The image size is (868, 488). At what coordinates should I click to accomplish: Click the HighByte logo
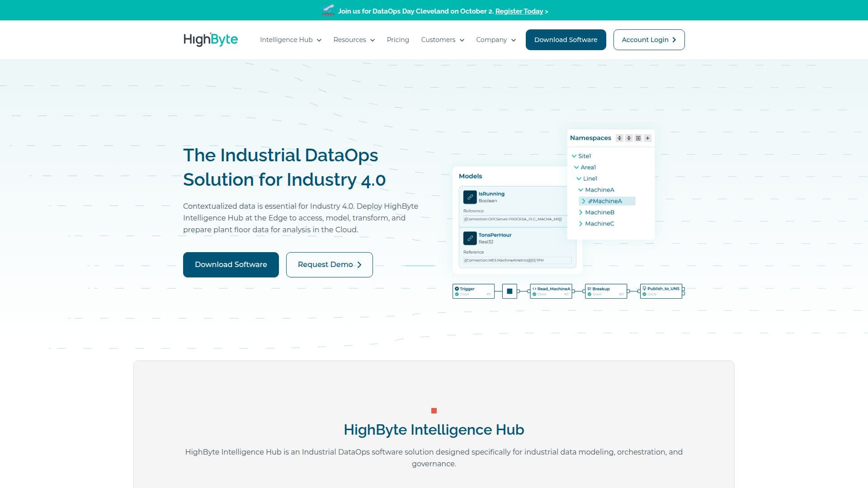click(211, 40)
